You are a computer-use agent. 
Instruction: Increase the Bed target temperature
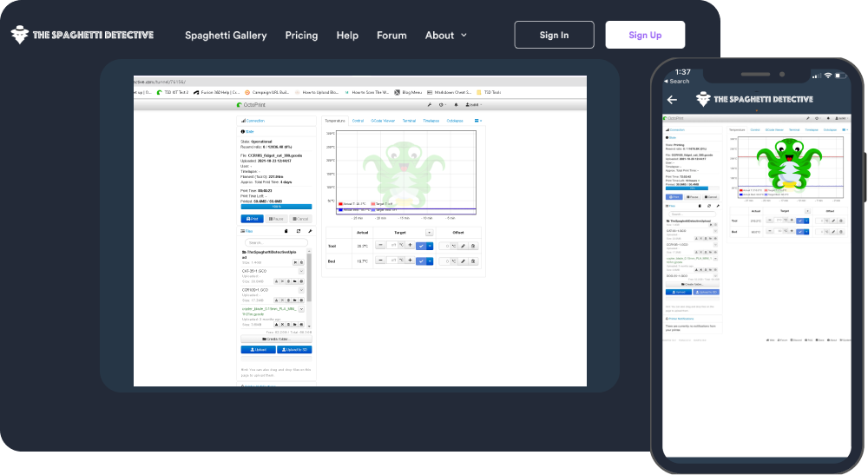click(x=410, y=261)
